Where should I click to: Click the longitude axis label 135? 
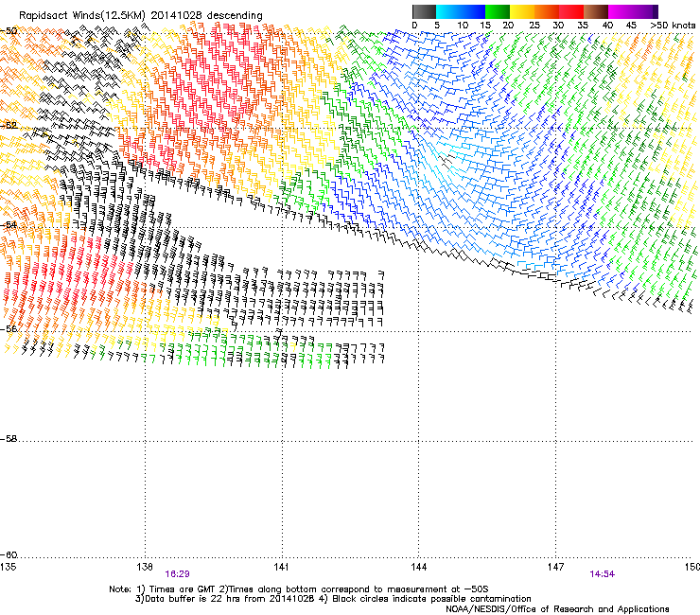(8, 567)
